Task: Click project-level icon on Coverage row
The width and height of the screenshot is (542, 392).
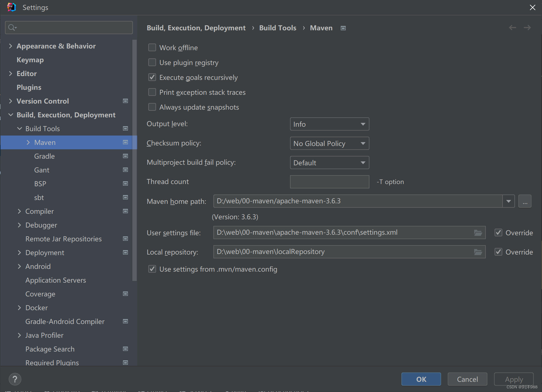Action: click(x=125, y=294)
